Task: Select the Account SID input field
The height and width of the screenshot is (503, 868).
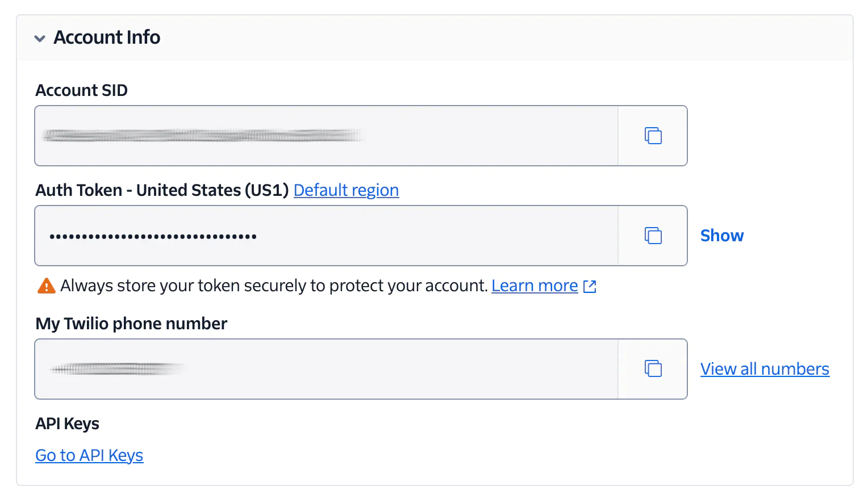Action: coord(324,136)
